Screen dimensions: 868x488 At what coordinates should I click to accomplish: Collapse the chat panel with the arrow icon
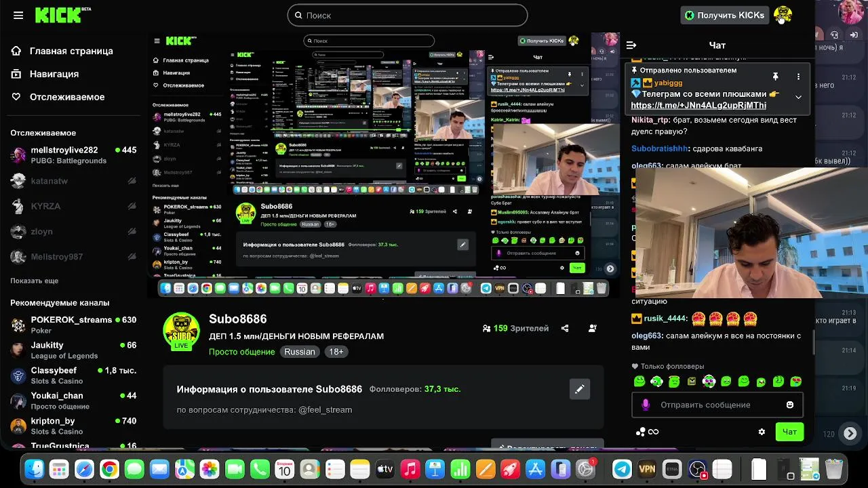pos(631,45)
